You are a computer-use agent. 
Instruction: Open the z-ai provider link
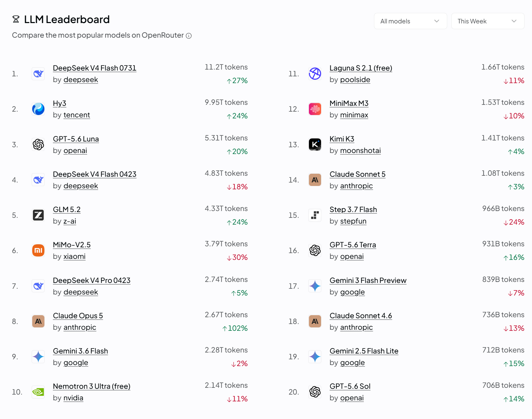70,221
